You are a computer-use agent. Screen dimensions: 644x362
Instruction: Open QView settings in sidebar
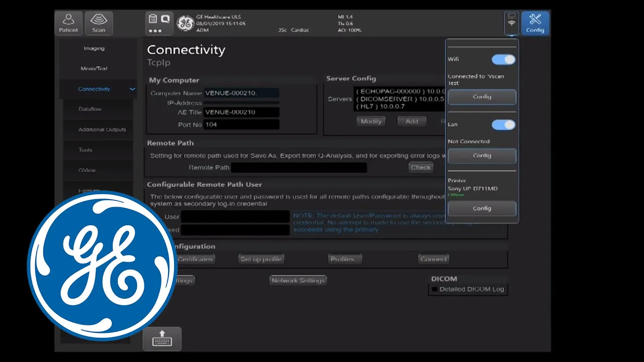(x=87, y=170)
